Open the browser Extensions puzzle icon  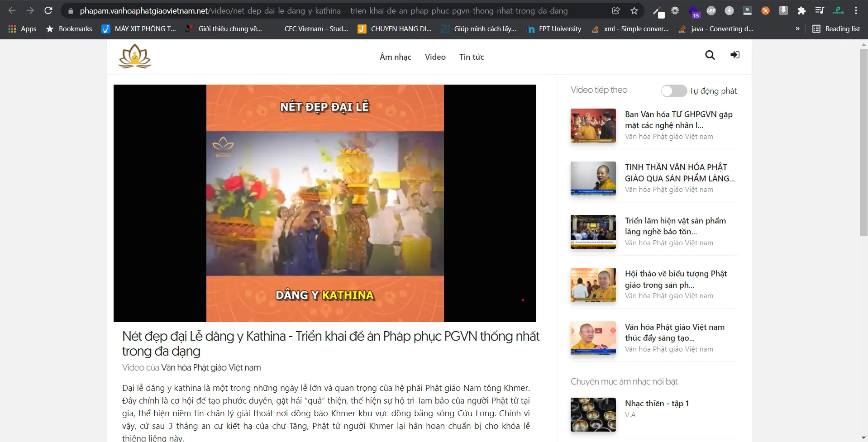[x=801, y=10]
